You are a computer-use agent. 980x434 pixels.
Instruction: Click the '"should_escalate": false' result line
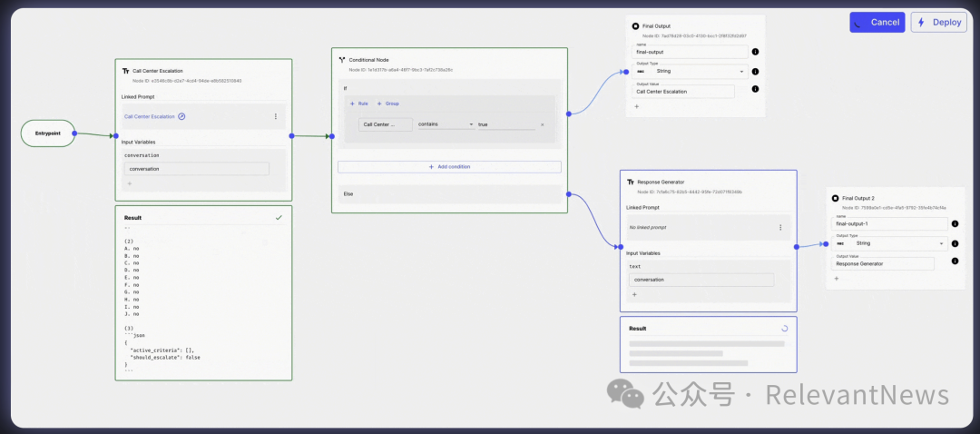(165, 357)
